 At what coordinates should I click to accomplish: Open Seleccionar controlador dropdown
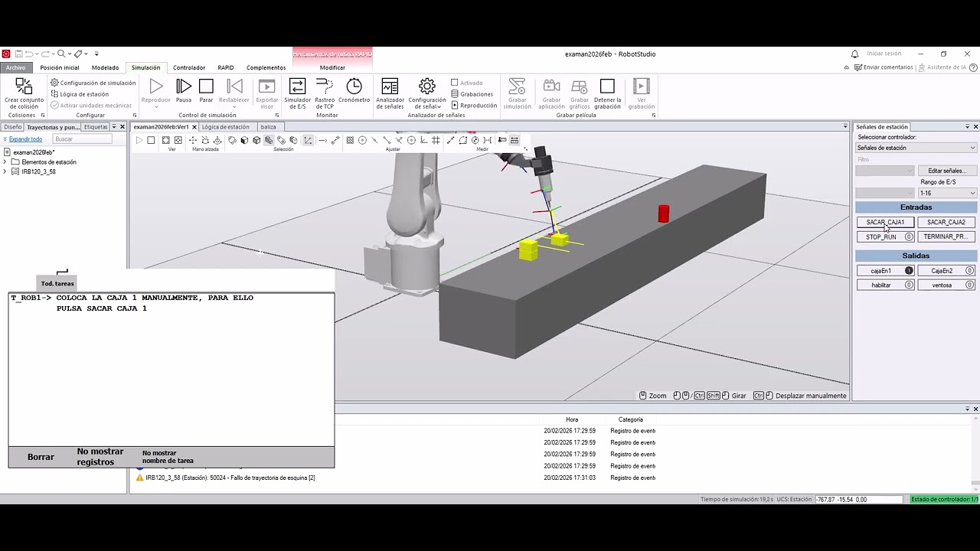click(916, 148)
